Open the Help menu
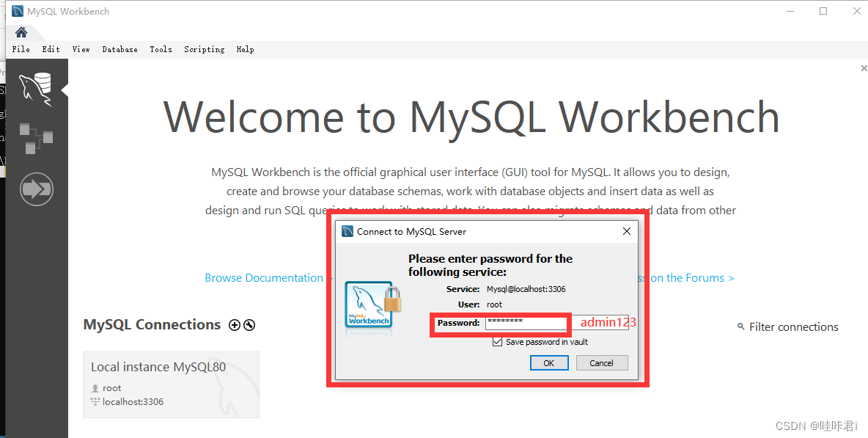This screenshot has height=438, width=868. click(246, 49)
